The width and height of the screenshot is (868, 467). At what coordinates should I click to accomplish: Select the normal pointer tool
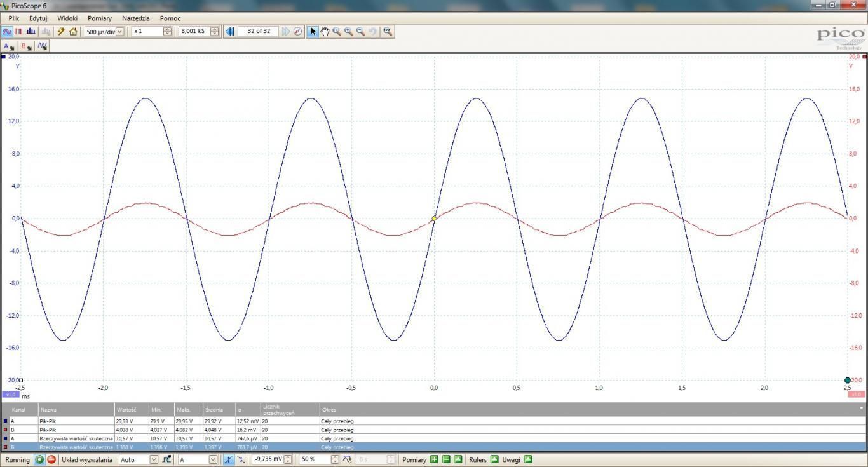tap(313, 31)
